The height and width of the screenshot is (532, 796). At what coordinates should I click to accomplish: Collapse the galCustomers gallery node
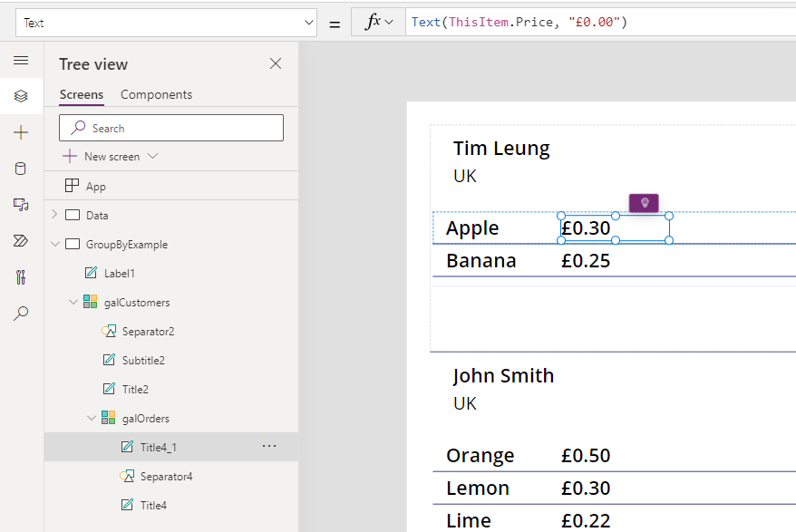[x=73, y=302]
